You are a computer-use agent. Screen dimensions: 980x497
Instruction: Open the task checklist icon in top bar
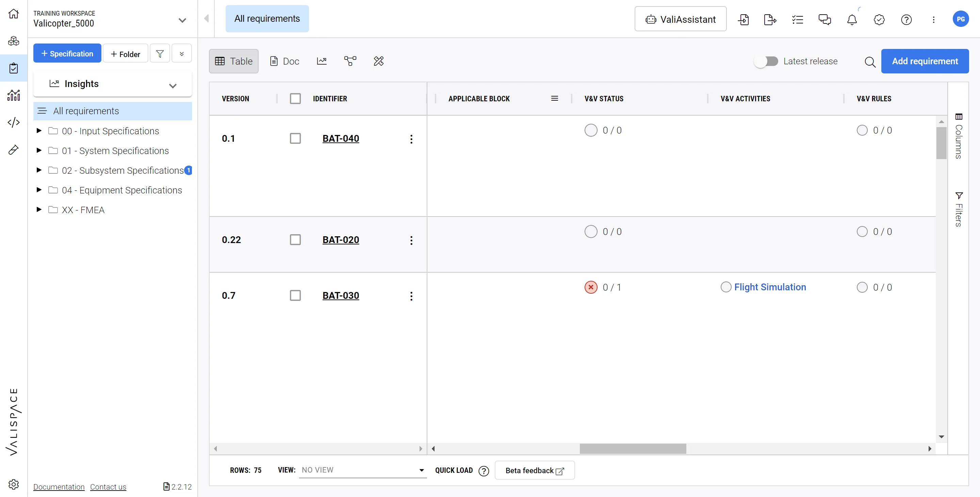coord(797,19)
